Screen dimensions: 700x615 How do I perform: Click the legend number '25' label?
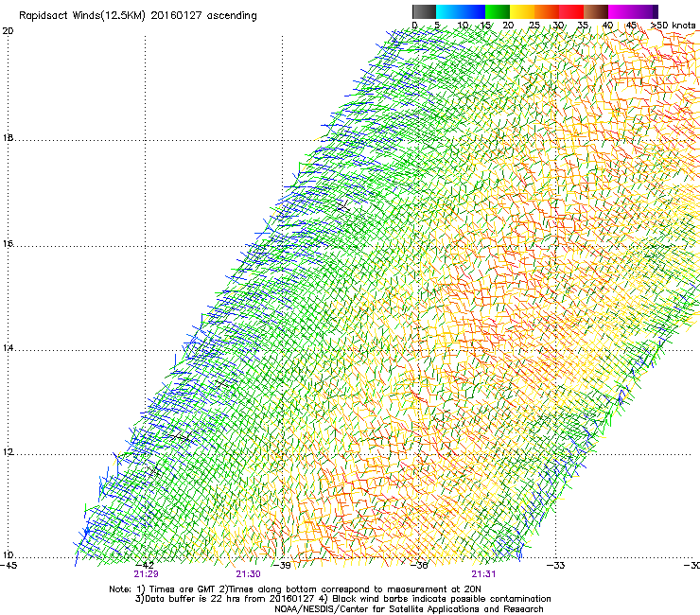click(x=534, y=26)
